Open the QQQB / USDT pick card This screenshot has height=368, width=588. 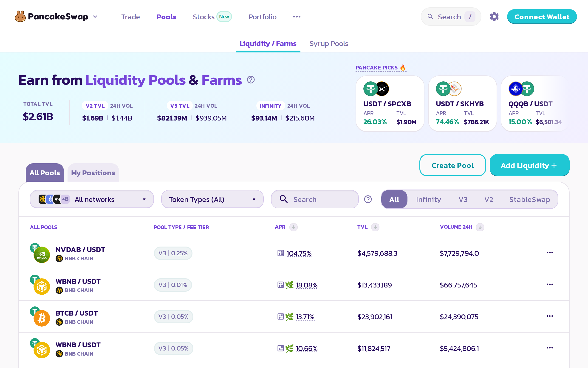click(x=535, y=103)
